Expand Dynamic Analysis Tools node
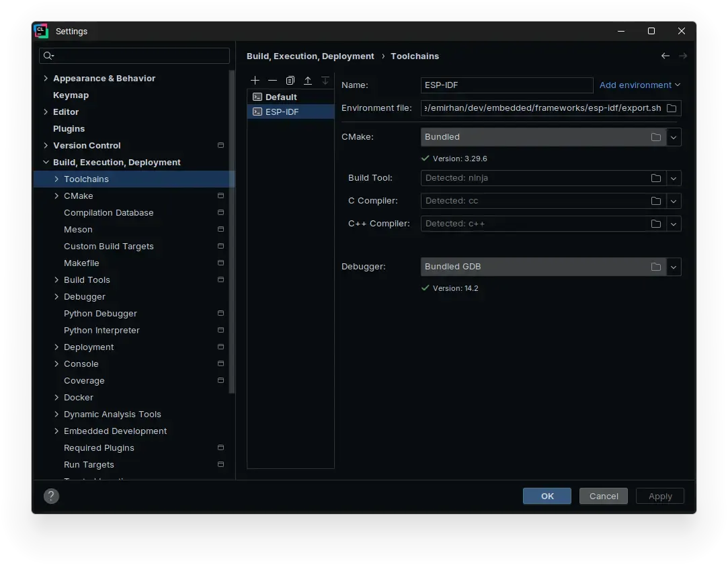The width and height of the screenshot is (728, 565). click(56, 415)
